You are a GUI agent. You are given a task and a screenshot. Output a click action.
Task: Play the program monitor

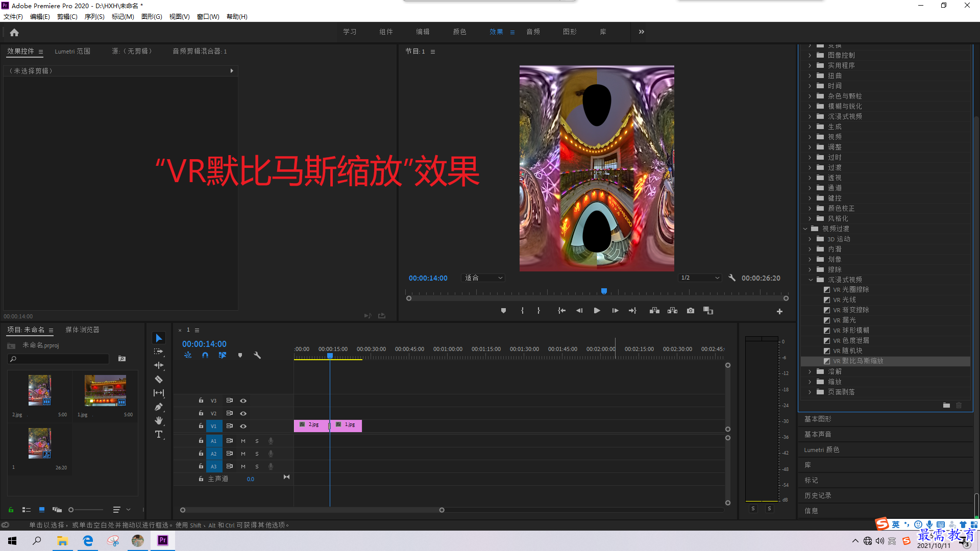tap(597, 311)
